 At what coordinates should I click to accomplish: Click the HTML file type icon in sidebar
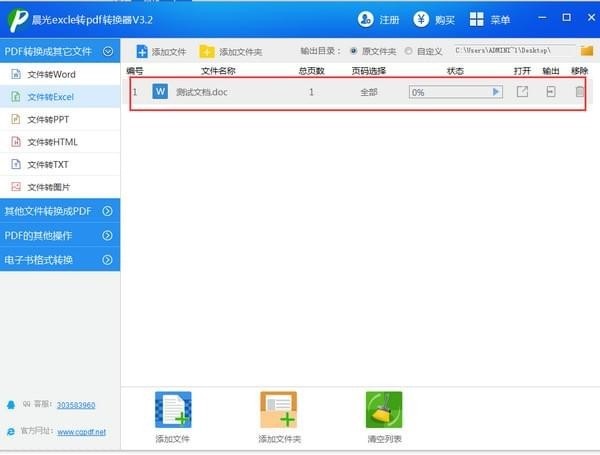coord(16,142)
